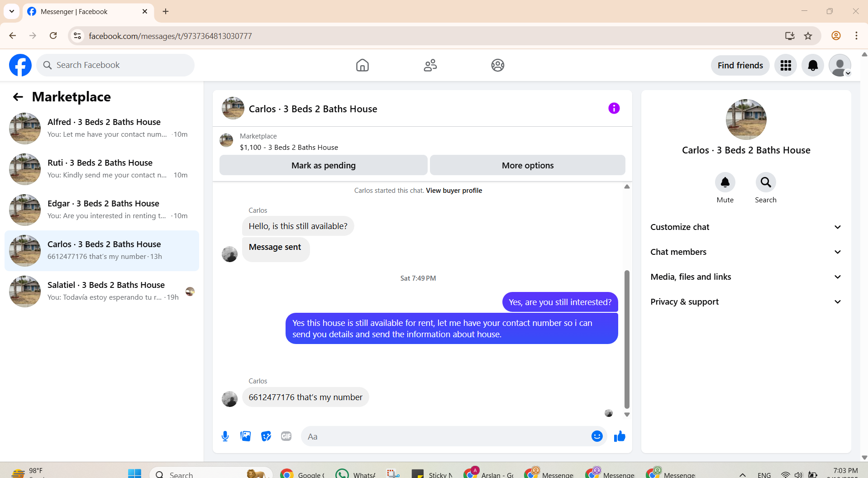Select Carlos conversation in the list
The height and width of the screenshot is (478, 868).
coord(102,251)
